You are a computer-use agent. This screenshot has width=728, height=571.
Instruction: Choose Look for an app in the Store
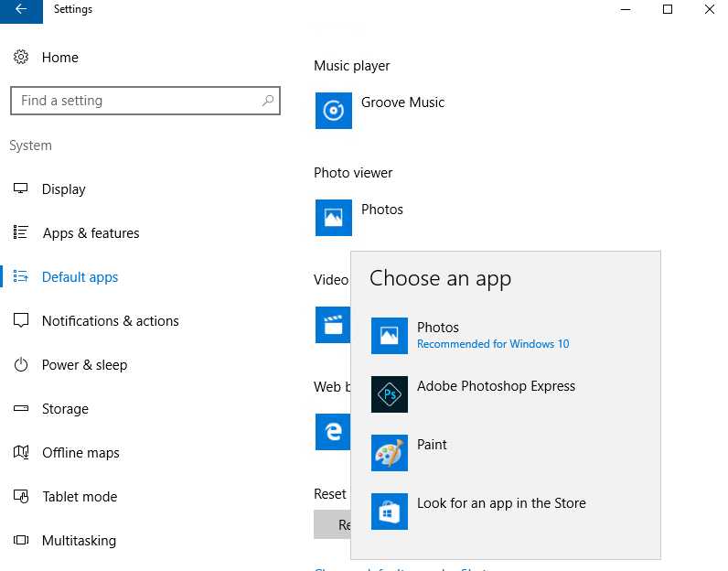point(501,503)
